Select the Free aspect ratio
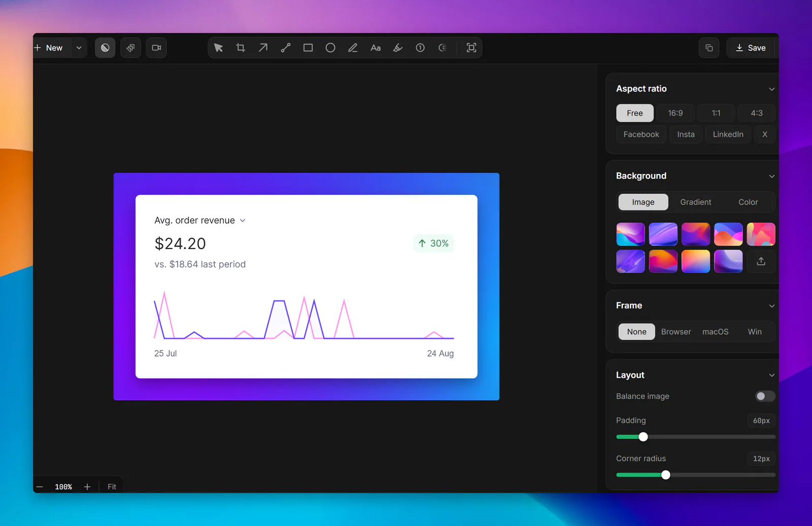Image resolution: width=812 pixels, height=526 pixels. [635, 113]
